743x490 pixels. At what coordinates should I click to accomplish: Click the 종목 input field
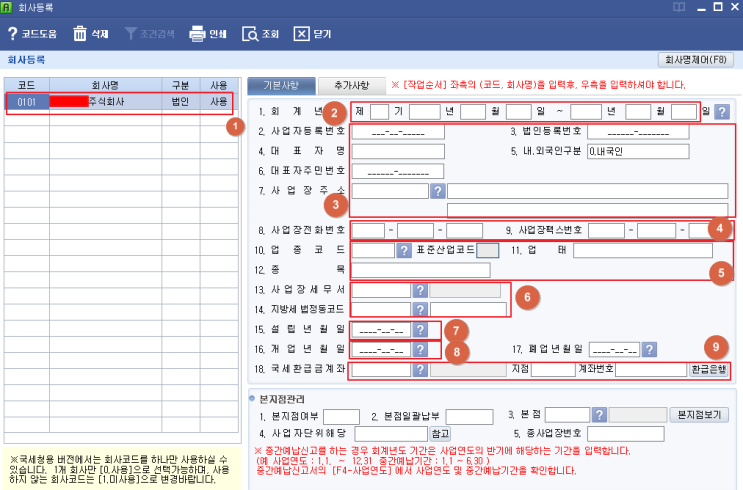click(420, 270)
